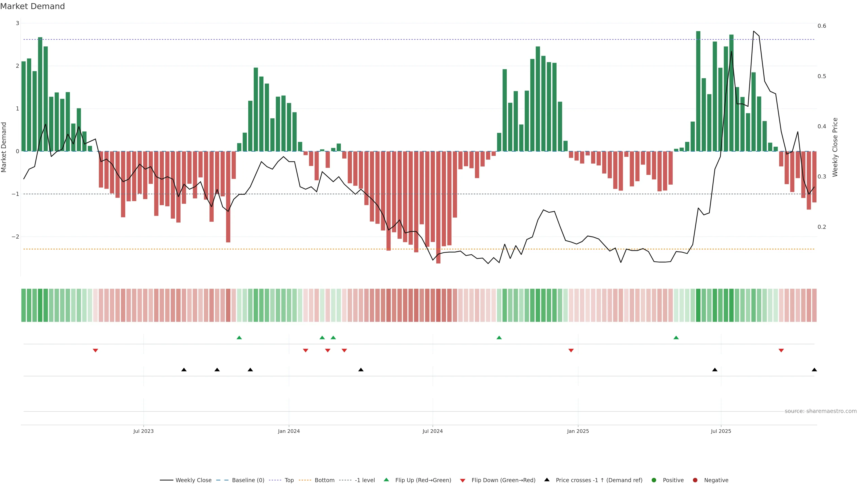Viewport: 868px width, 488px height.
Task: Click the red flip-down marker before Jan 2025
Action: coord(571,351)
